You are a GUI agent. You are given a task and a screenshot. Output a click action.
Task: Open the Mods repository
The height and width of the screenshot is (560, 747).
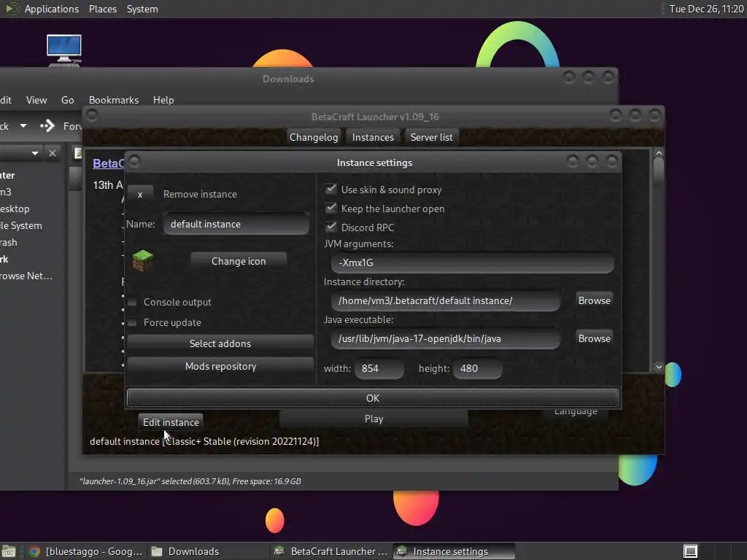(220, 366)
